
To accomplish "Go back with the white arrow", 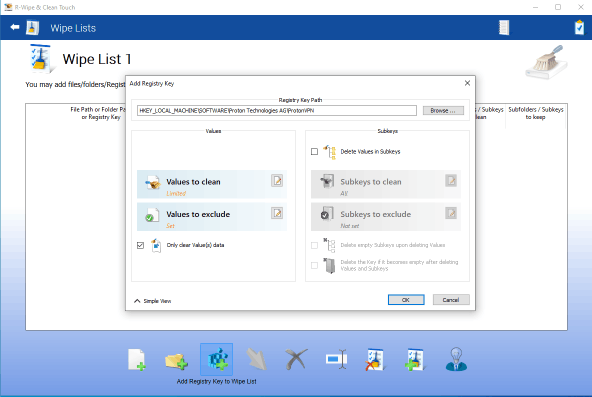I will [x=15, y=27].
